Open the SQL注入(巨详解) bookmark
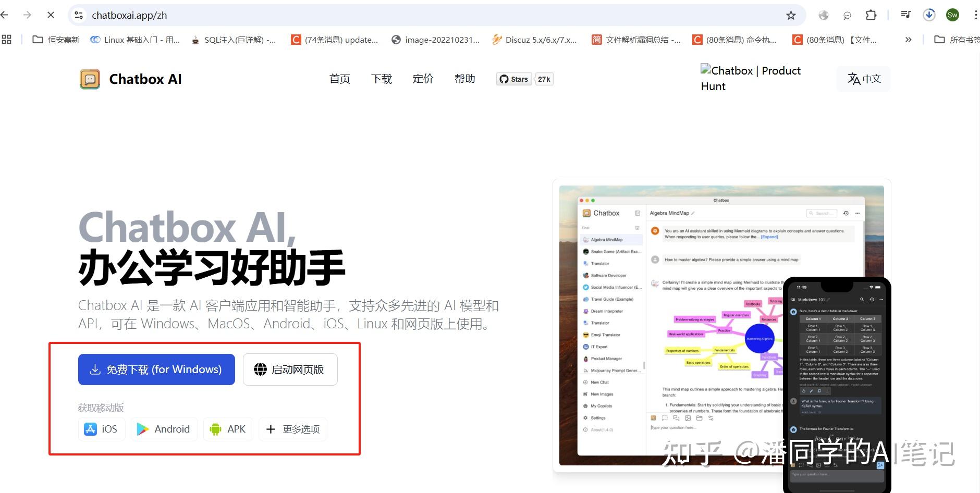980x493 pixels. coord(233,40)
